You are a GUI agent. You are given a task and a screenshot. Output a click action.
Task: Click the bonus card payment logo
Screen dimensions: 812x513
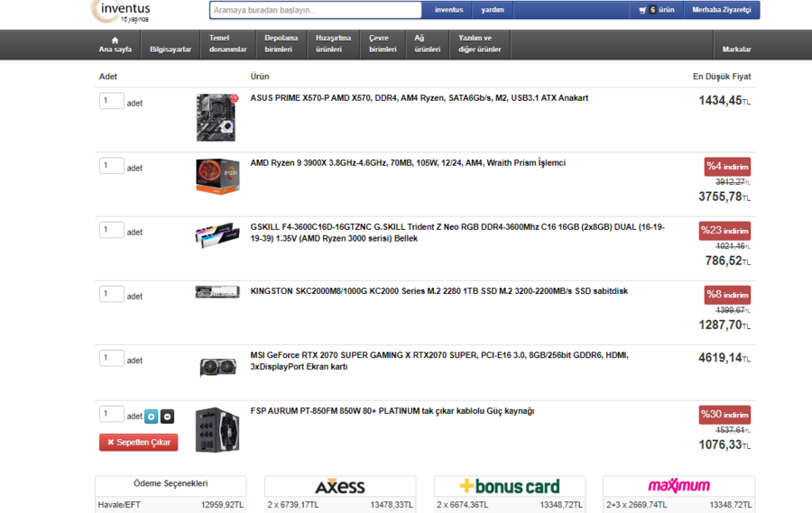coord(510,486)
